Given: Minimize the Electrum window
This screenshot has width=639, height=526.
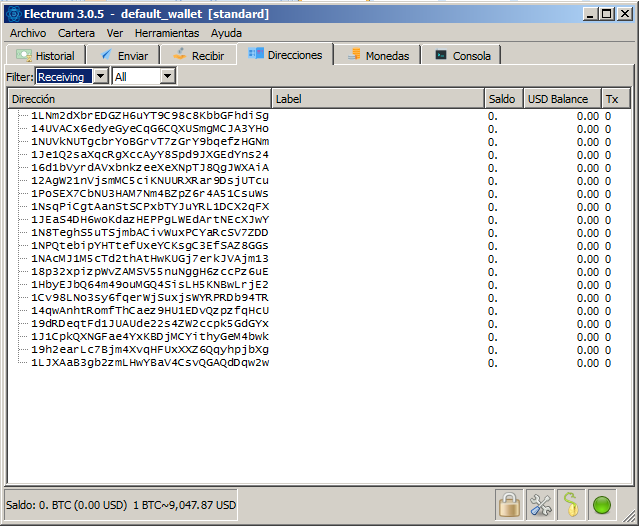Looking at the screenshot, I should click(x=590, y=14).
